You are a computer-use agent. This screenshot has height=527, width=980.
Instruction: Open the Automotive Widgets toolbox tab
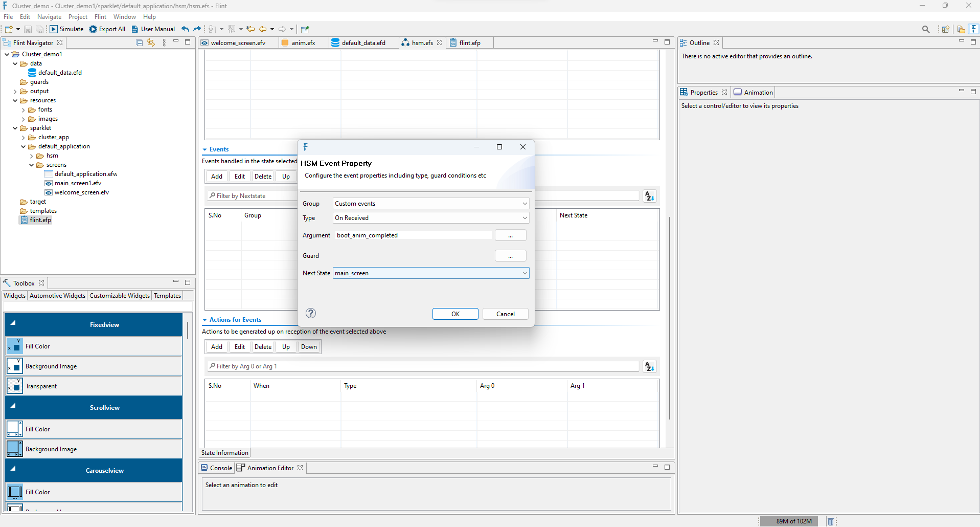(x=57, y=296)
